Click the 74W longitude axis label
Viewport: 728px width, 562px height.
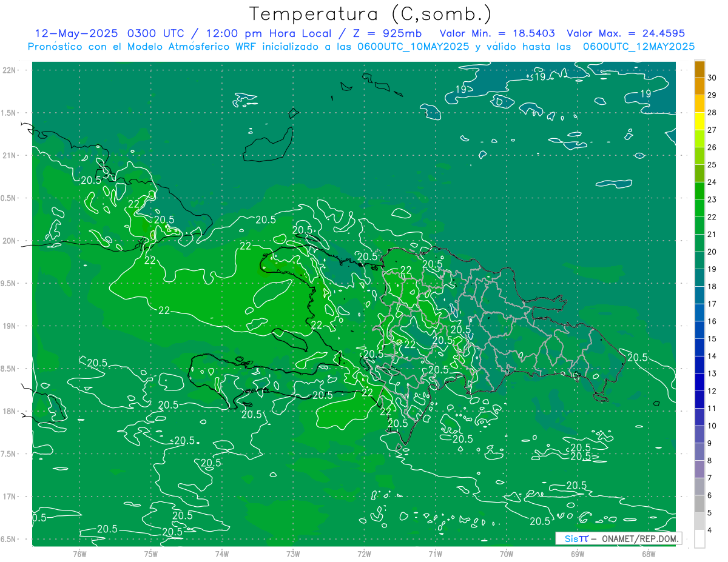[x=221, y=554]
